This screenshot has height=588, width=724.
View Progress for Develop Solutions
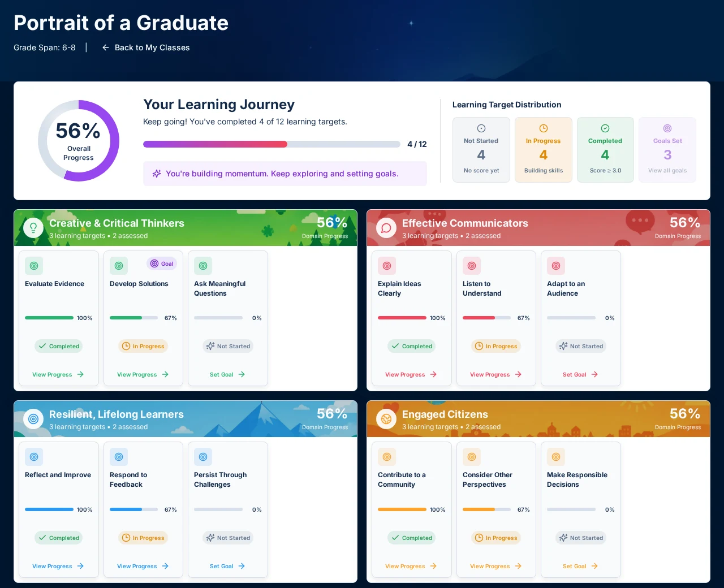(143, 374)
